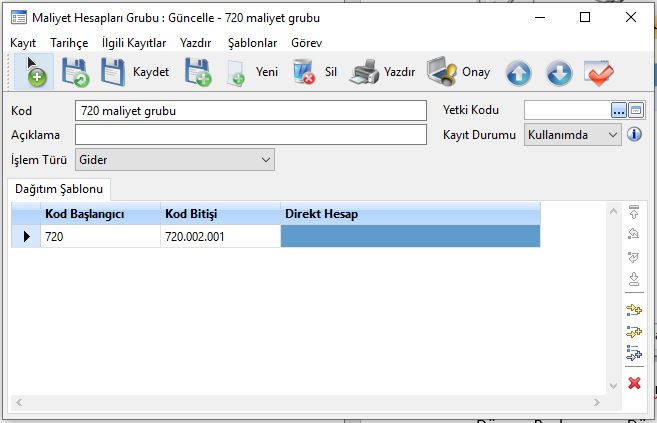The height and width of the screenshot is (423, 657).
Task: Click the red checkmark toolbar icon
Action: (599, 73)
